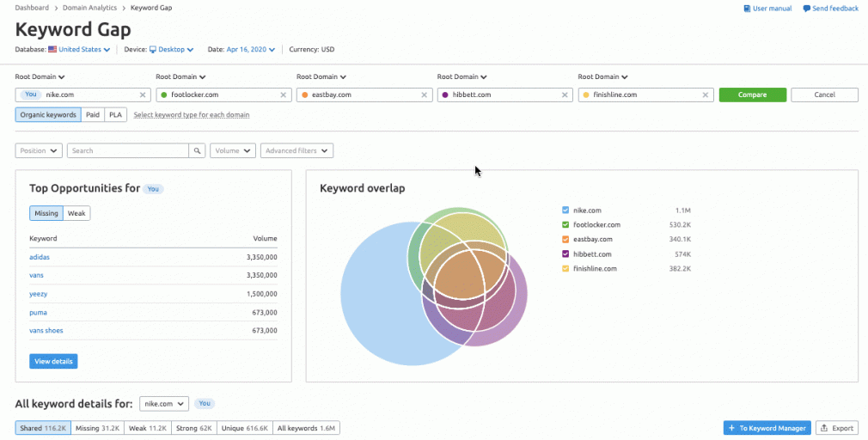
Task: Click the Cancel button
Action: point(824,95)
